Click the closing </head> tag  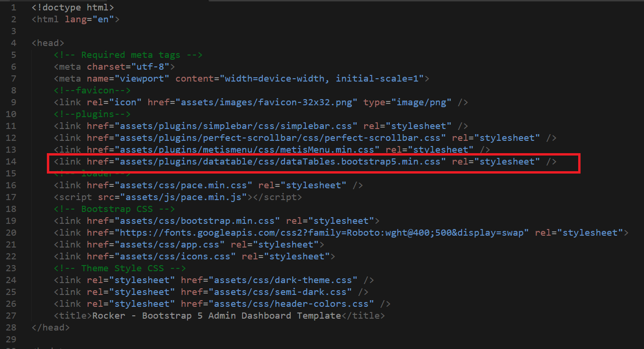(x=51, y=328)
